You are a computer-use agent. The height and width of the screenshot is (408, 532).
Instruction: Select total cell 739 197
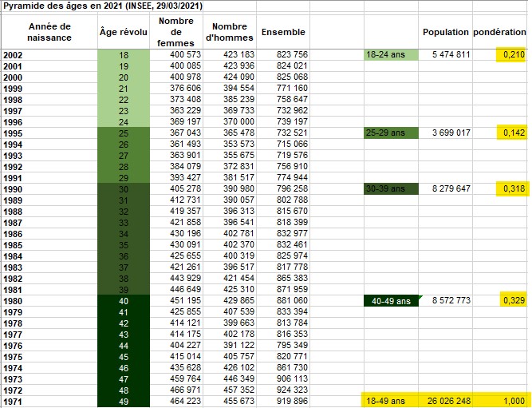[x=283, y=121]
